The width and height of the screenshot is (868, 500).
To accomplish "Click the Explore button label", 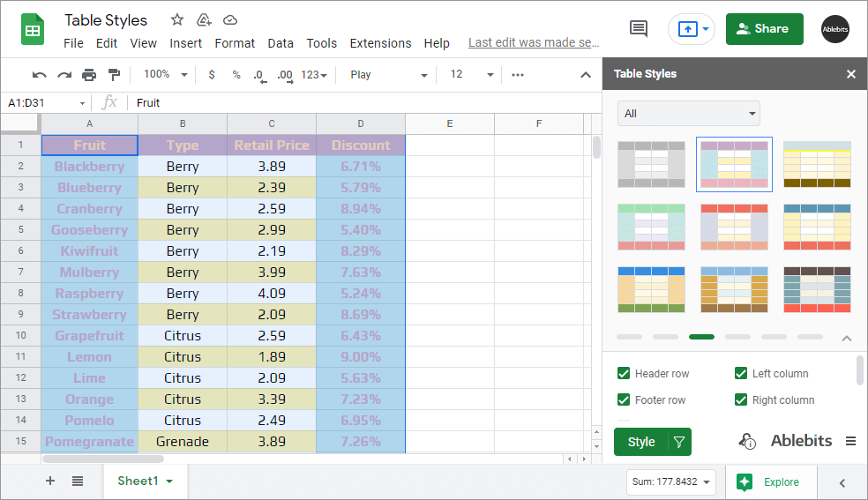I will click(x=781, y=481).
